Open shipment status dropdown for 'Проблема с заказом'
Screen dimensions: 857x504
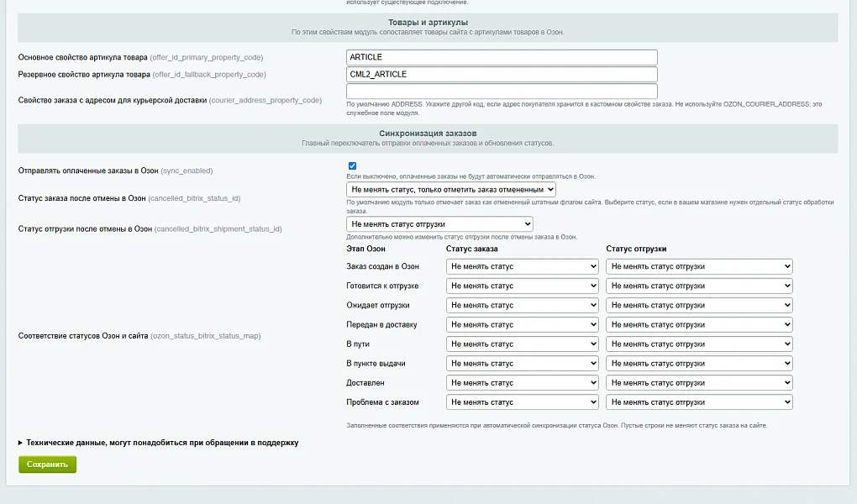(x=699, y=402)
